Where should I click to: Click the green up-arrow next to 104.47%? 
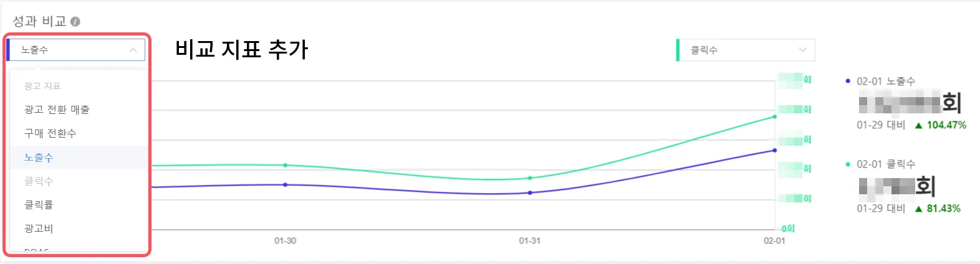pyautogui.click(x=918, y=125)
